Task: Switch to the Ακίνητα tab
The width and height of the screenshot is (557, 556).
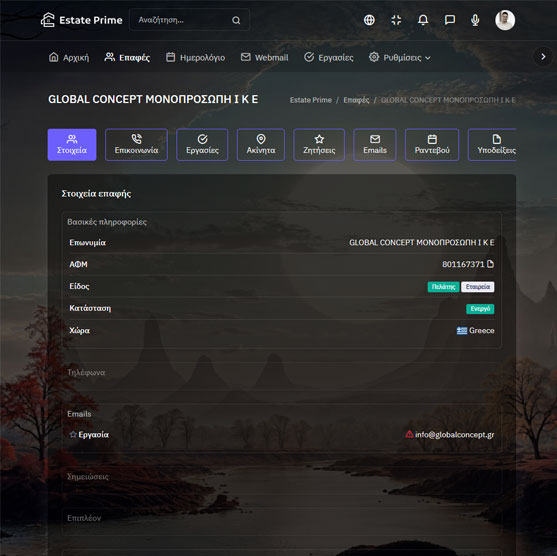Action: pos(261,145)
